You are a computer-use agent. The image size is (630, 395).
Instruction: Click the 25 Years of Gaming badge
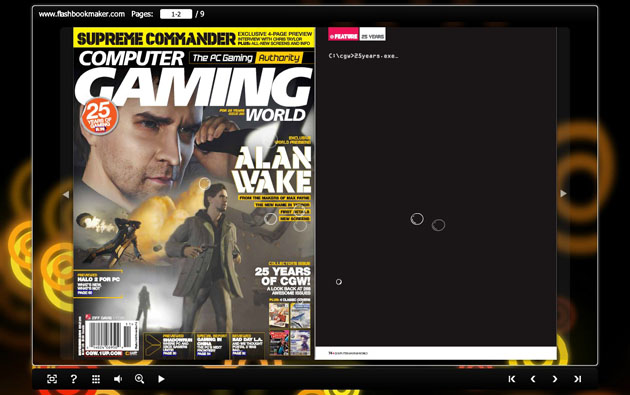tap(99, 116)
